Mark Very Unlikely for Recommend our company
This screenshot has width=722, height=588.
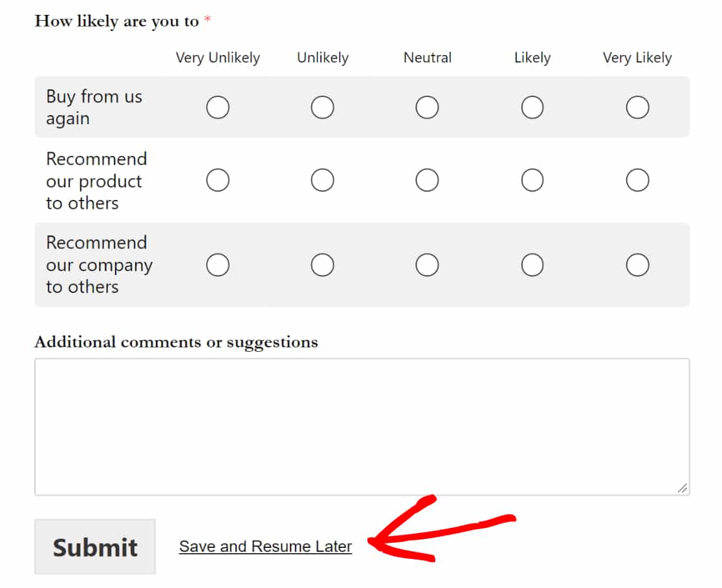tap(218, 265)
